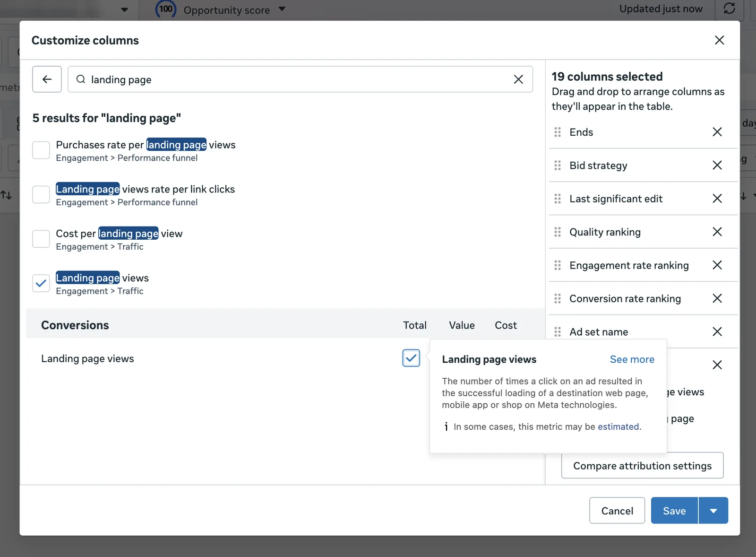Check Landing page views rate per link clicks

41,195
